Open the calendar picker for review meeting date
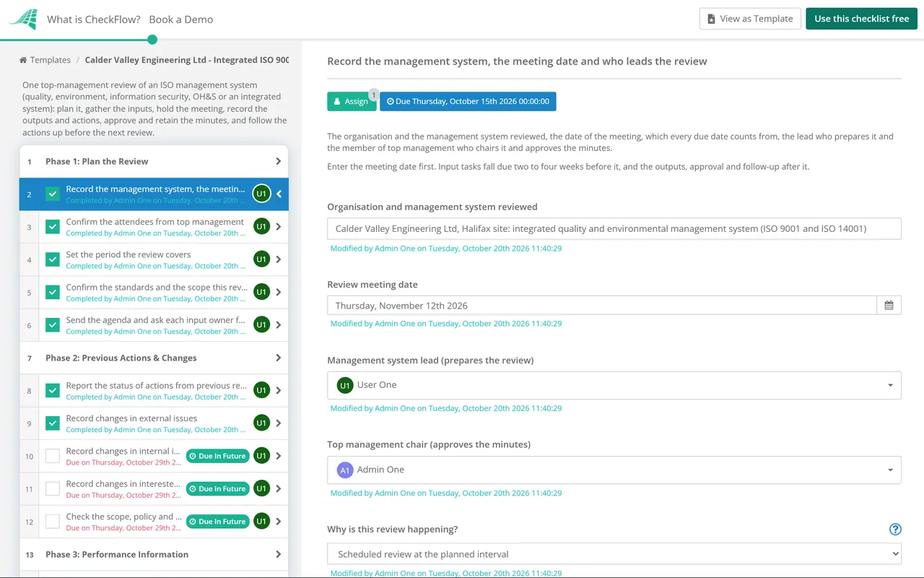The height and width of the screenshot is (578, 924). tap(889, 306)
